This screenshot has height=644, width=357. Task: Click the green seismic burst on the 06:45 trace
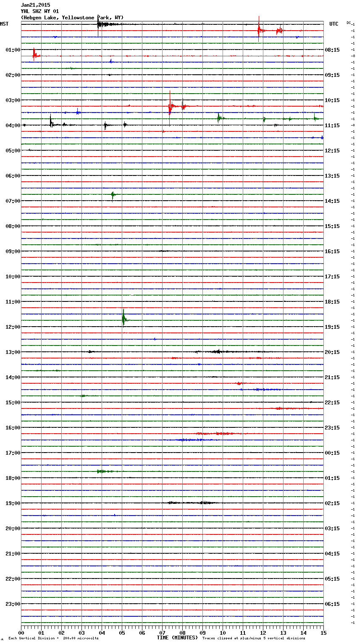[113, 195]
